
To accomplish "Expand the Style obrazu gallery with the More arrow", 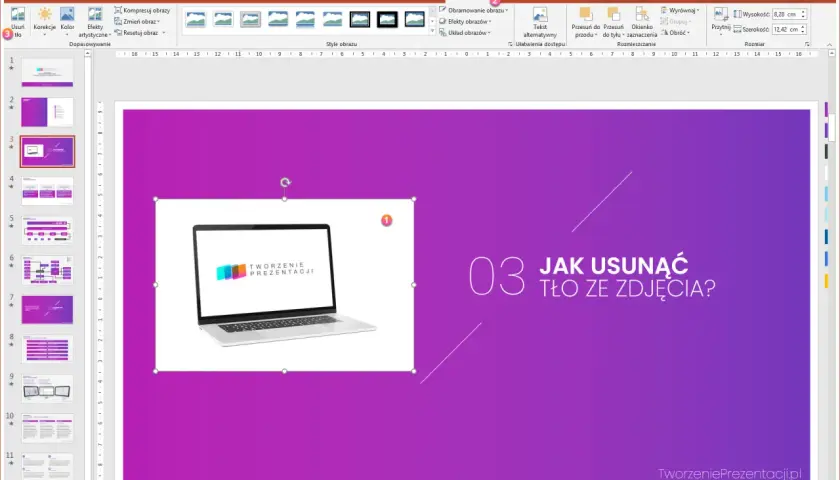I will [433, 31].
